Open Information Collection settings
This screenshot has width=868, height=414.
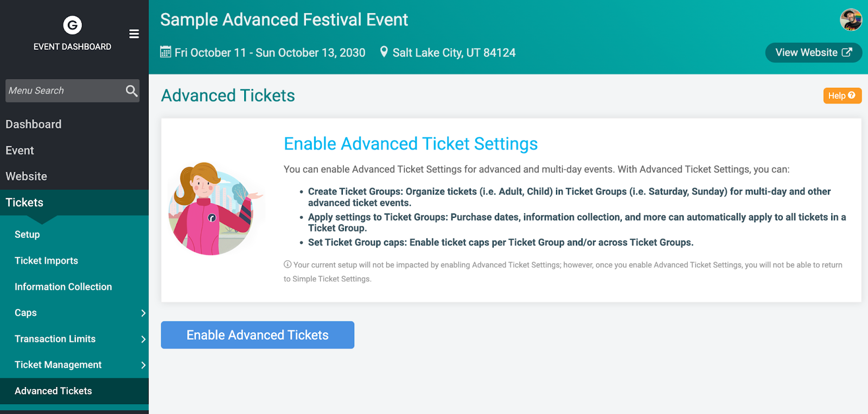(x=63, y=287)
